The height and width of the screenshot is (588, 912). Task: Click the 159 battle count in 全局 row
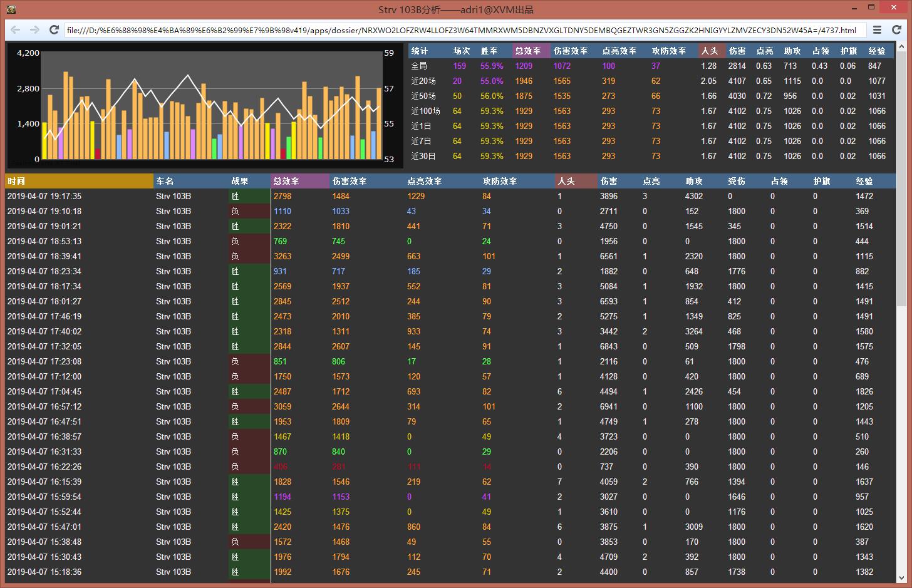pos(460,66)
